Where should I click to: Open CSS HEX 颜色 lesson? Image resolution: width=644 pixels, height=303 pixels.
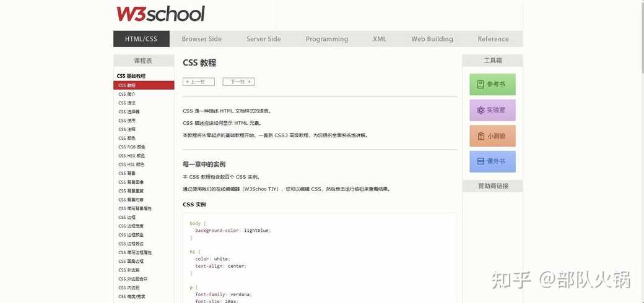[132, 156]
